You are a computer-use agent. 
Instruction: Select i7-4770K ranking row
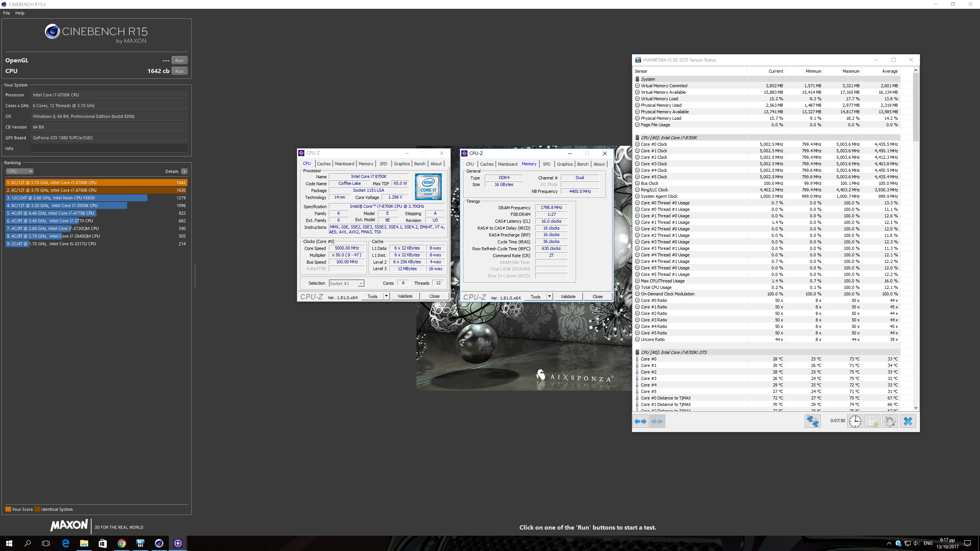96,213
